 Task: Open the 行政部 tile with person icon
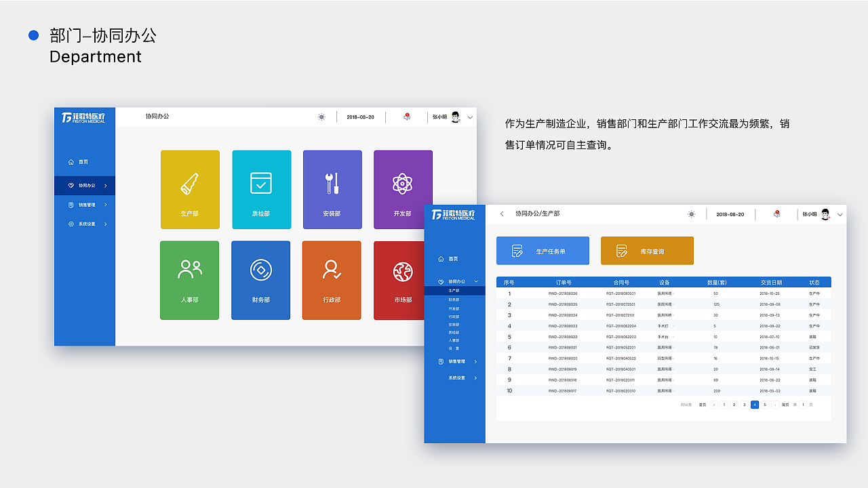pos(332,280)
